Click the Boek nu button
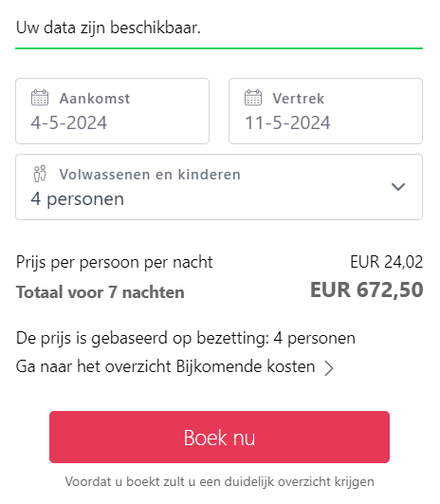Viewport: 440px width, 504px height. (219, 437)
